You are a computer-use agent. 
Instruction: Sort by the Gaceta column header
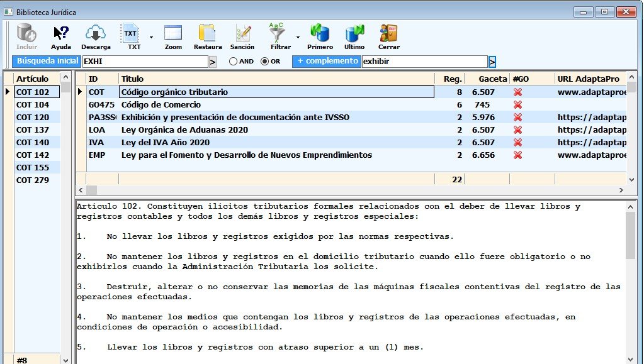(492, 79)
